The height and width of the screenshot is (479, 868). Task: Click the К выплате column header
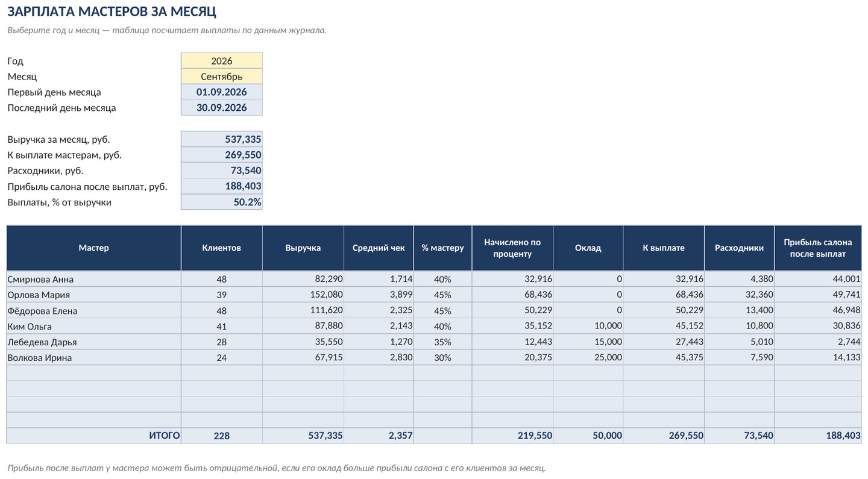tap(664, 248)
